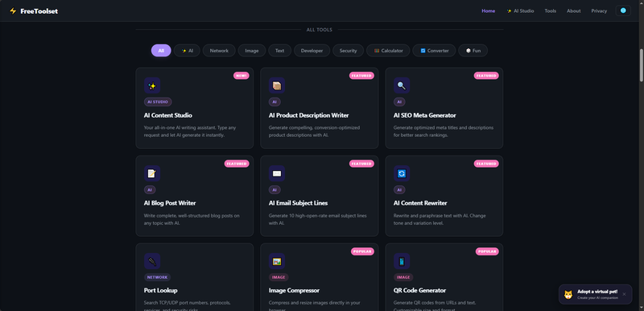The height and width of the screenshot is (311, 644).
Task: Click the AI Email Subject Lines envelope icon
Action: 277,173
